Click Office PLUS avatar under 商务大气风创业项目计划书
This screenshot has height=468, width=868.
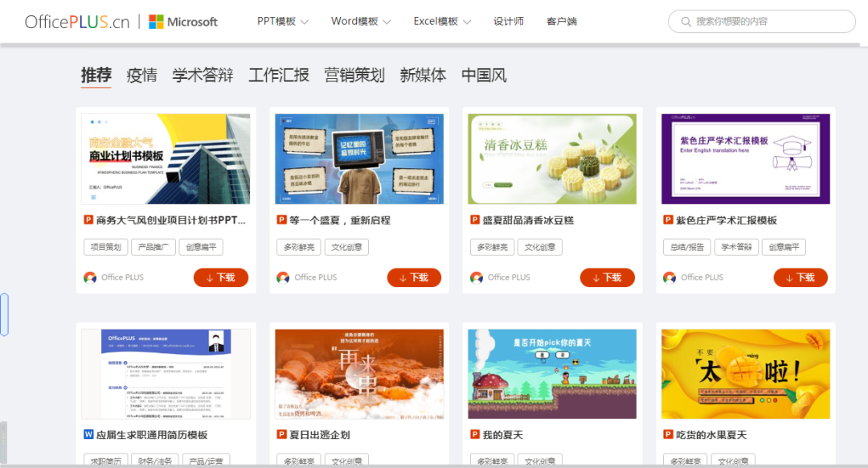coord(90,277)
